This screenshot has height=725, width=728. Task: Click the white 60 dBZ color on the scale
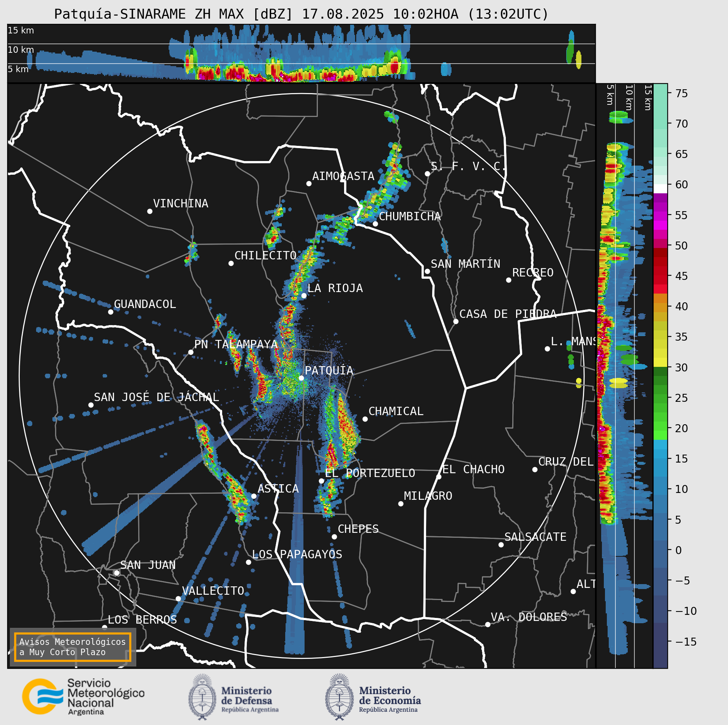click(660, 189)
